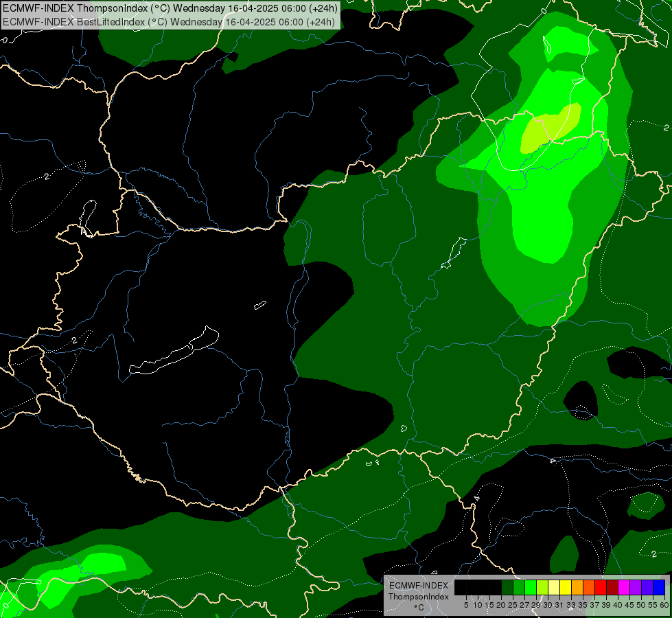Choose the dark orange 35–37 legend swatch
The image size is (672, 618).
pos(589,587)
